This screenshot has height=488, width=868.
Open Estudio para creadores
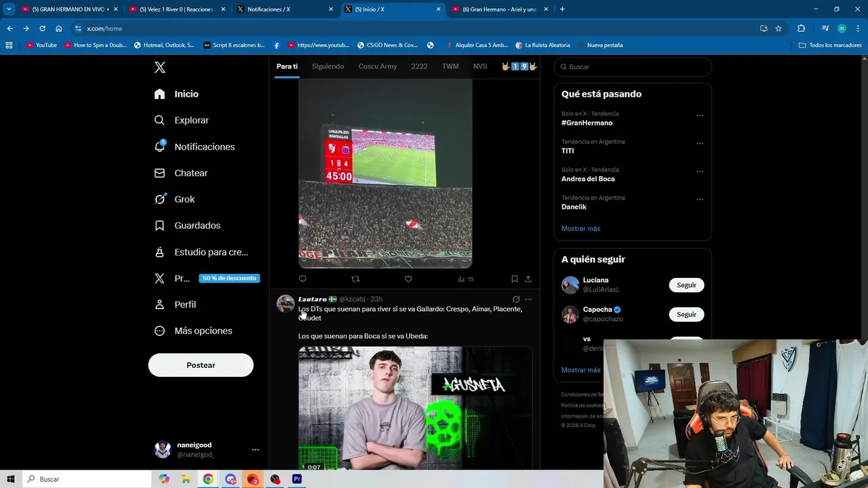[201, 251]
